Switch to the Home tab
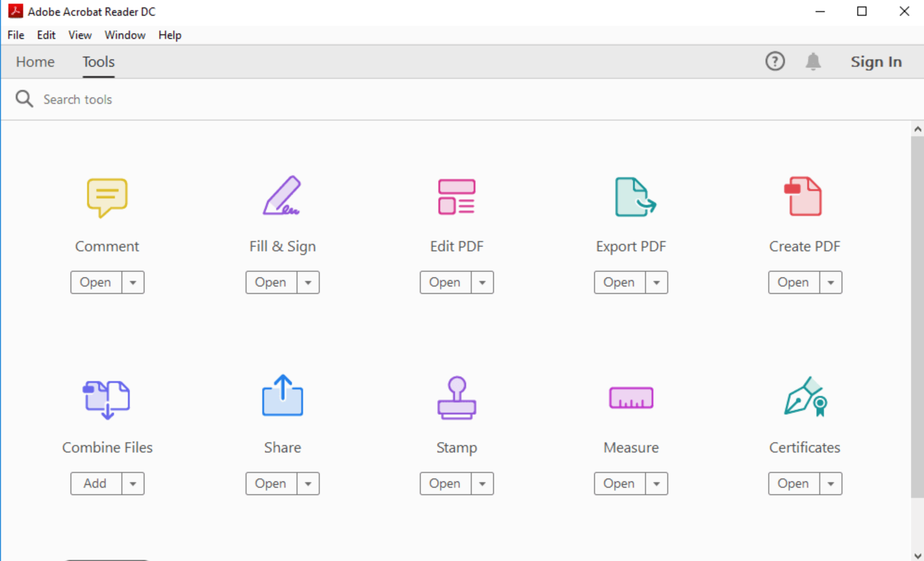The height and width of the screenshot is (561, 924). (35, 62)
